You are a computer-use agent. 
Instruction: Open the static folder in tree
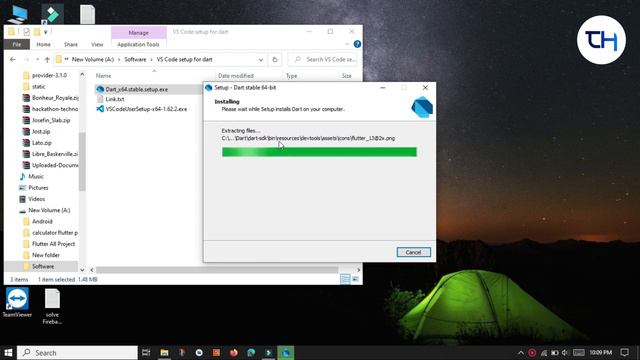(x=39, y=87)
